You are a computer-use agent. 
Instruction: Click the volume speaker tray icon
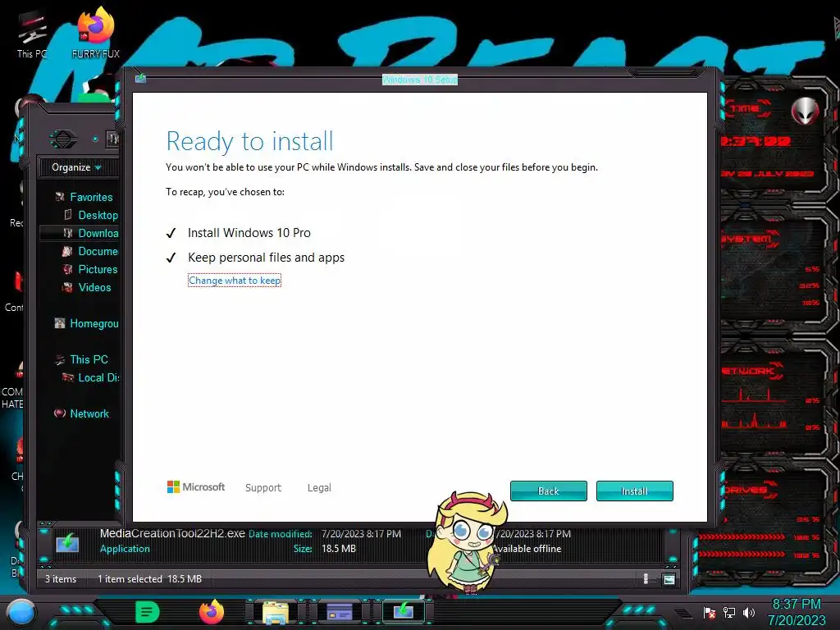pos(749,612)
